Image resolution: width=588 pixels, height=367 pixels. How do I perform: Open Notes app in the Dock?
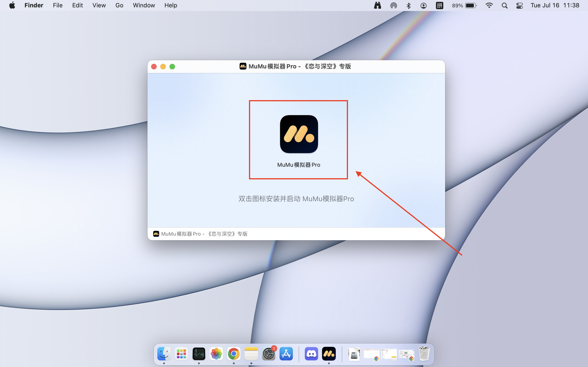click(251, 354)
